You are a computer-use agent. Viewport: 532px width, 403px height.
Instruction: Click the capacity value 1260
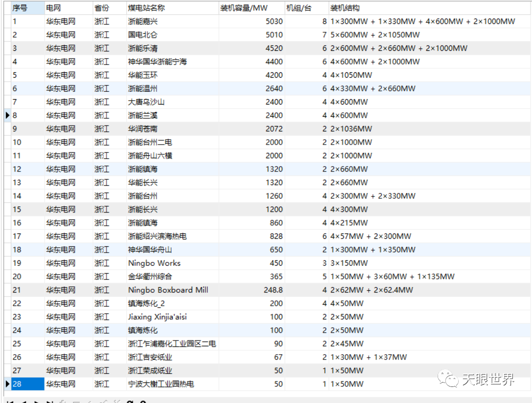pos(251,196)
